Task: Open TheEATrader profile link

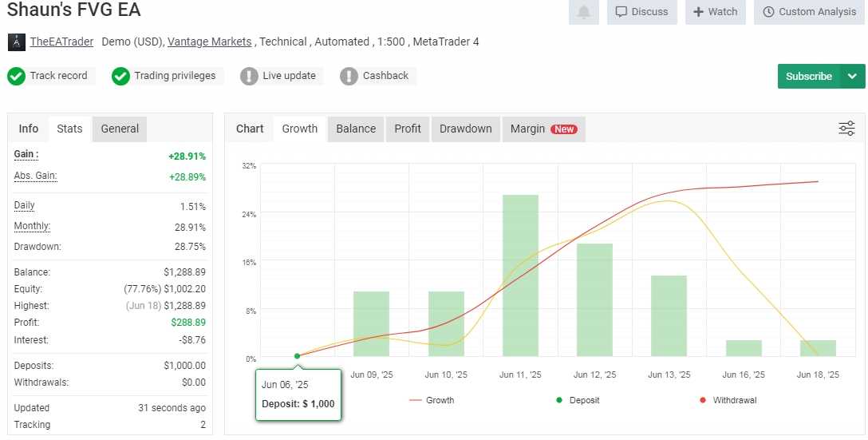Action: tap(61, 42)
